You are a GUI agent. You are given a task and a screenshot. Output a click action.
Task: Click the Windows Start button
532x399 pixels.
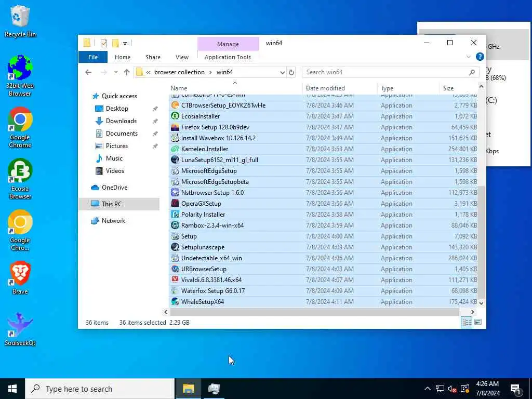[12, 389]
